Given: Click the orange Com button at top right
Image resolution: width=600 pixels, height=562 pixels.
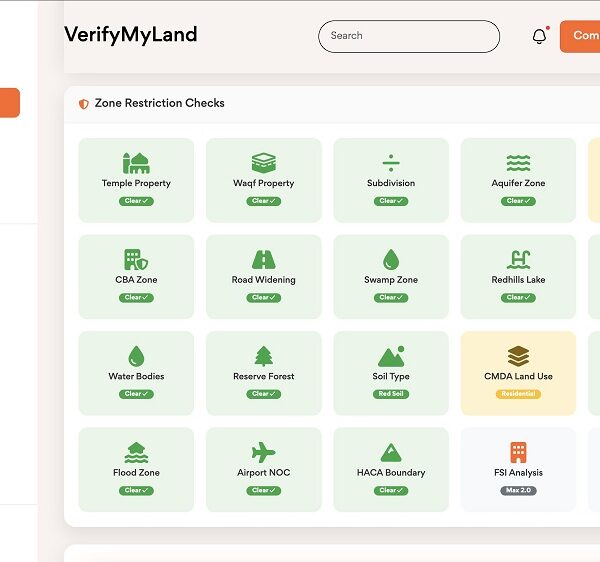Looking at the screenshot, I should pyautogui.click(x=580, y=36).
